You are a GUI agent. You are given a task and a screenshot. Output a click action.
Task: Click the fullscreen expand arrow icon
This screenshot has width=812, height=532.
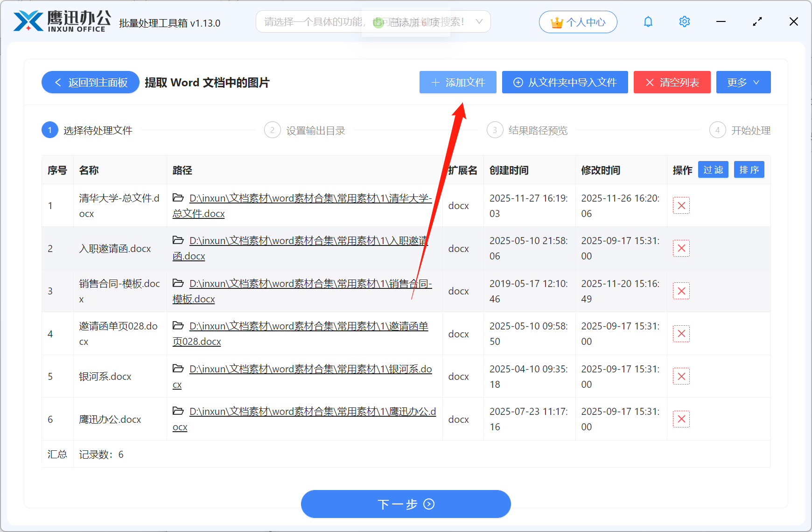click(757, 21)
